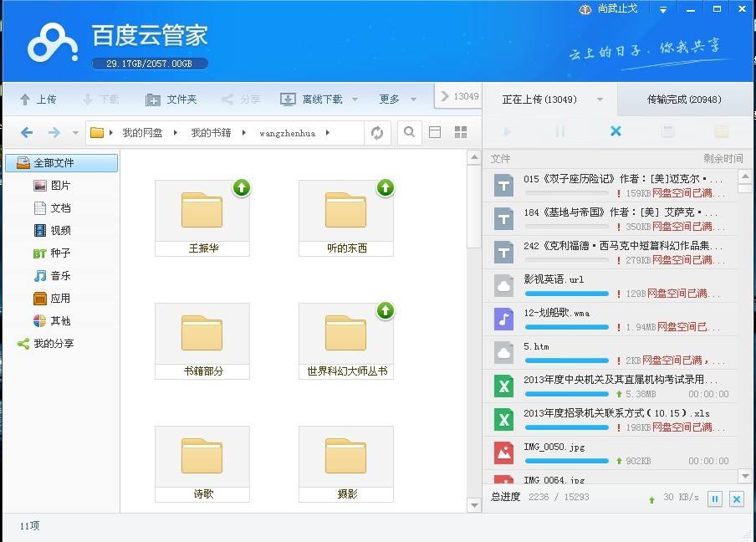Select the 听的东西 folder

click(346, 218)
